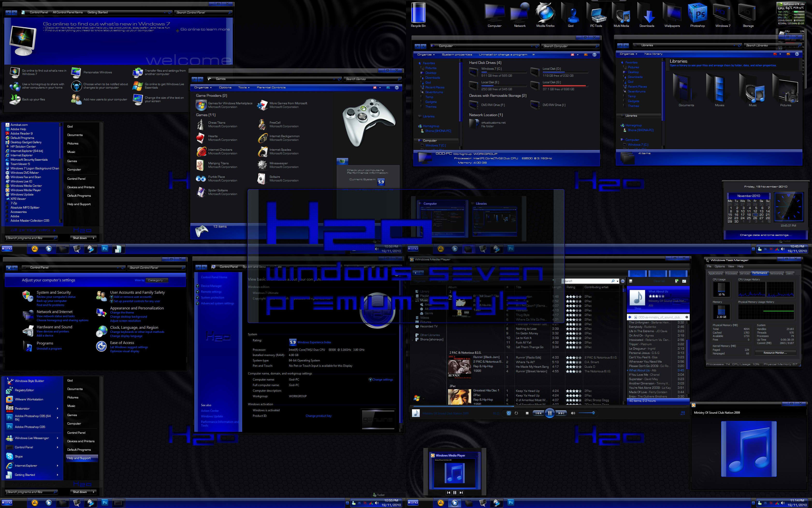812x508 pixels.
Task: Click System properties in Computer toolbar
Action: 457,54
